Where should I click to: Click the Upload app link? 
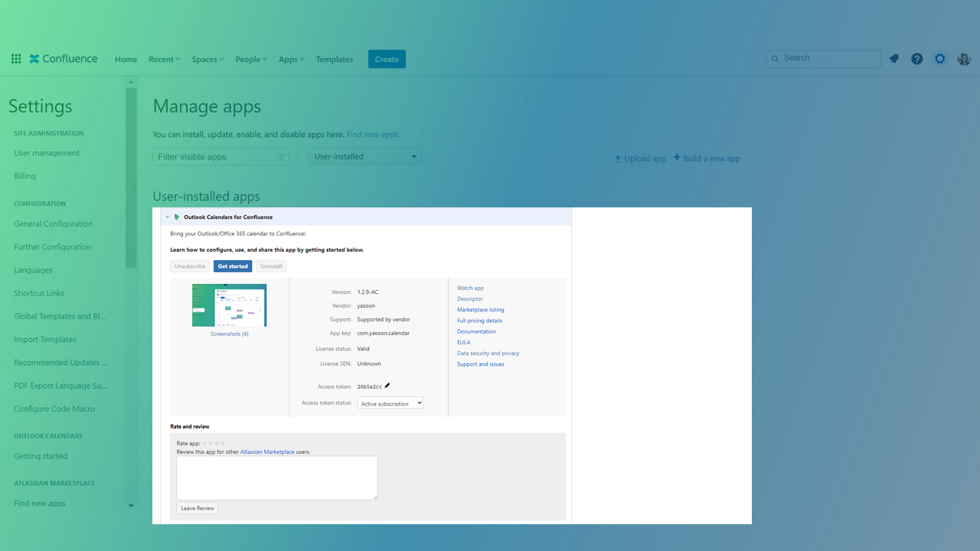pyautogui.click(x=640, y=158)
